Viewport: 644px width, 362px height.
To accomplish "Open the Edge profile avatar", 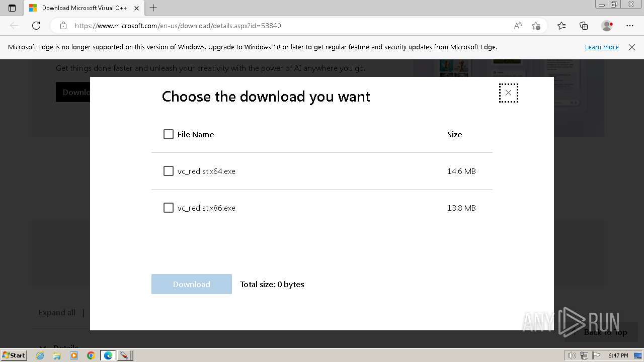I will point(607,26).
